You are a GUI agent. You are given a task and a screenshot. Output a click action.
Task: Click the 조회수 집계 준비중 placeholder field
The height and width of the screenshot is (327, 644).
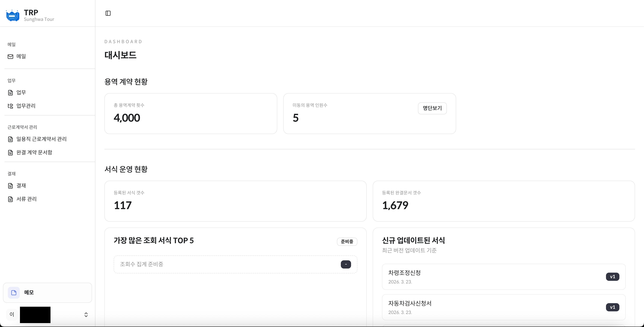point(225,264)
